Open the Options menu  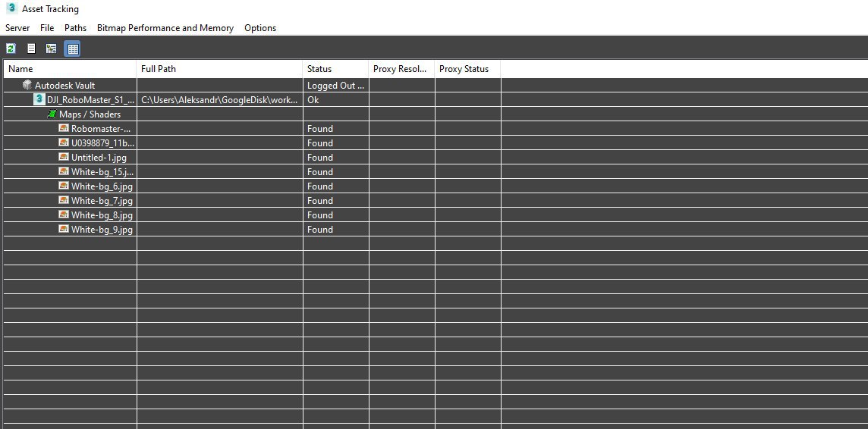(260, 27)
